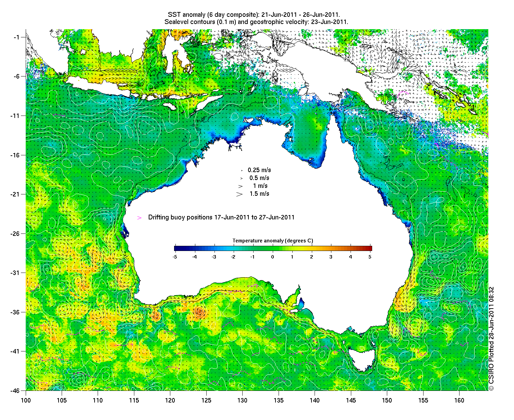This screenshot has height=420, width=514.
Task: Click longitude axis label 145
Action: pyautogui.click(x=351, y=400)
